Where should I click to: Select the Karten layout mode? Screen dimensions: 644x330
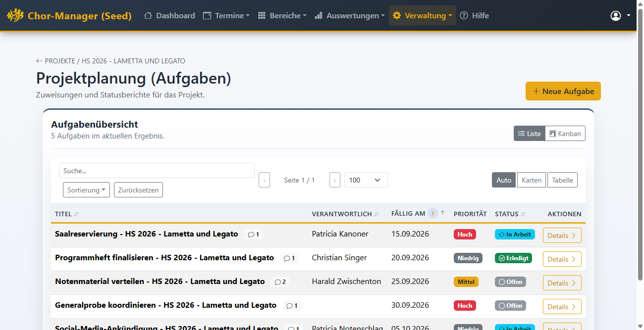pyautogui.click(x=532, y=180)
